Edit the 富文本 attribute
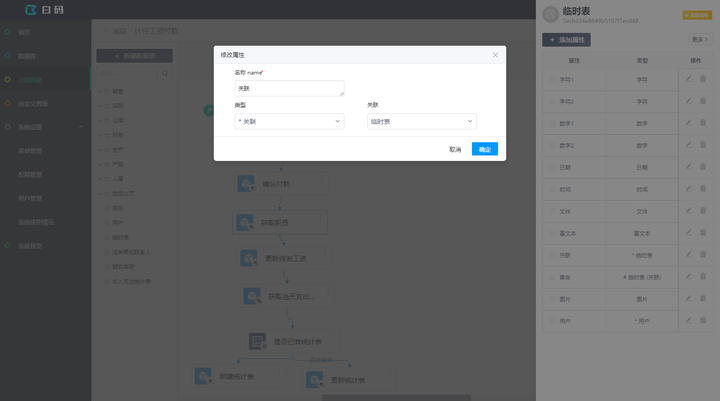The width and height of the screenshot is (720, 401). 689,232
